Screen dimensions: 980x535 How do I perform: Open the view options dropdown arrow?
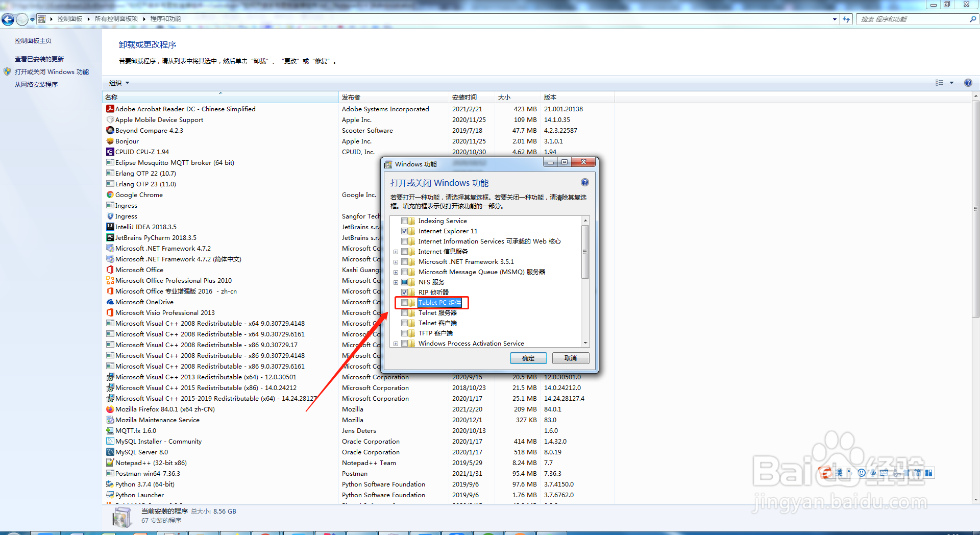pyautogui.click(x=951, y=83)
